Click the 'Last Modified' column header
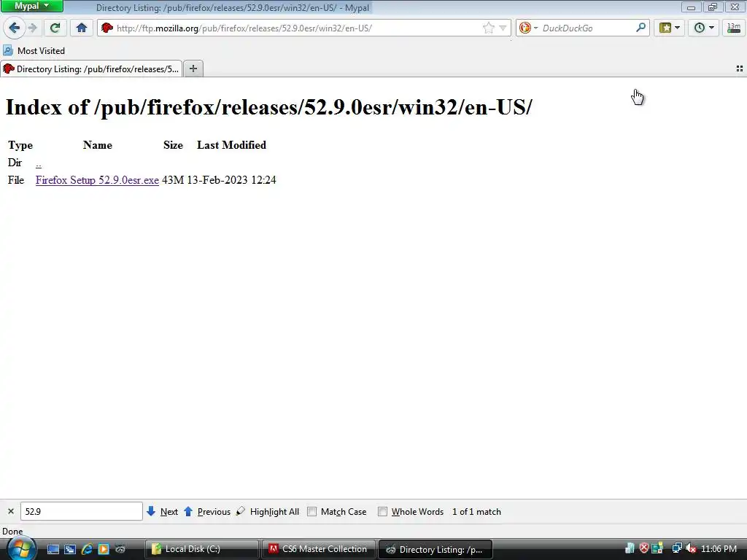 231,145
